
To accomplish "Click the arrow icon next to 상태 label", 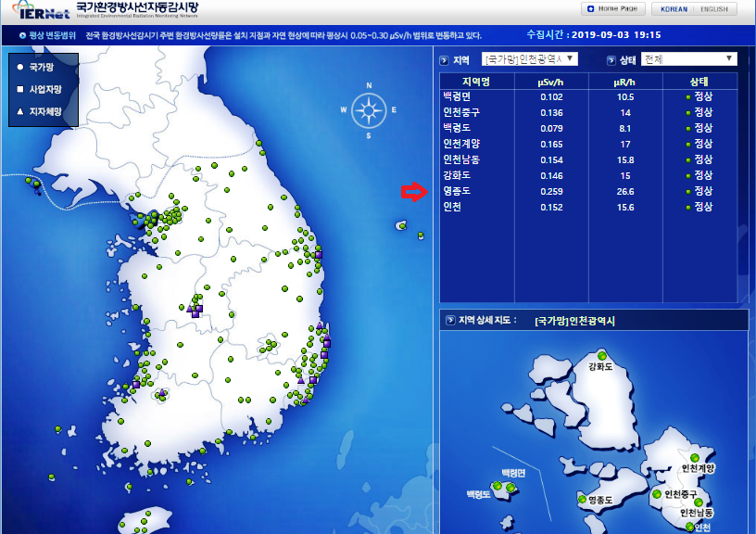I will pyautogui.click(x=612, y=60).
